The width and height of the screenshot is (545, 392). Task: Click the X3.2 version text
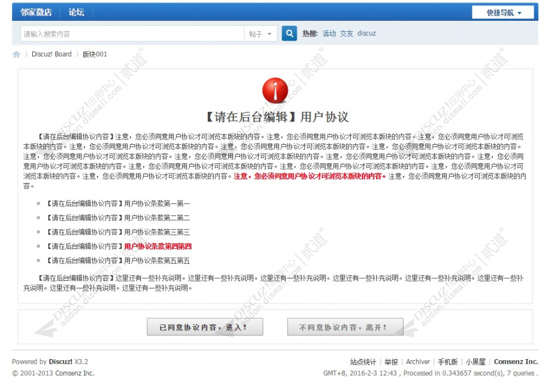coord(81,362)
